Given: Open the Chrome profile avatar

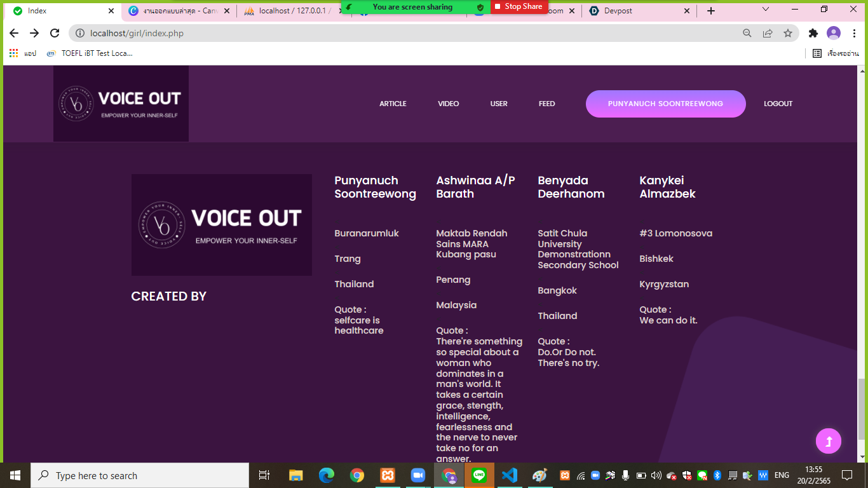Looking at the screenshot, I should pyautogui.click(x=832, y=33).
